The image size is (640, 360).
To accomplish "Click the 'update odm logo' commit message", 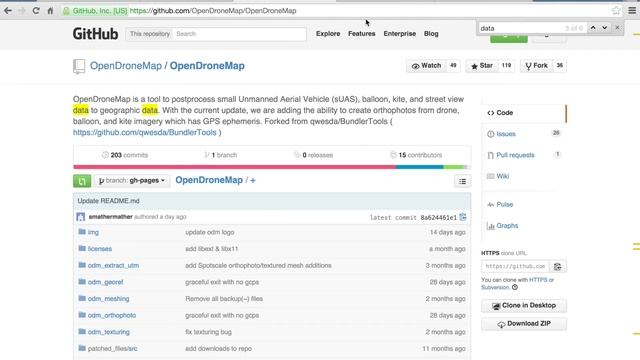I will tap(209, 232).
